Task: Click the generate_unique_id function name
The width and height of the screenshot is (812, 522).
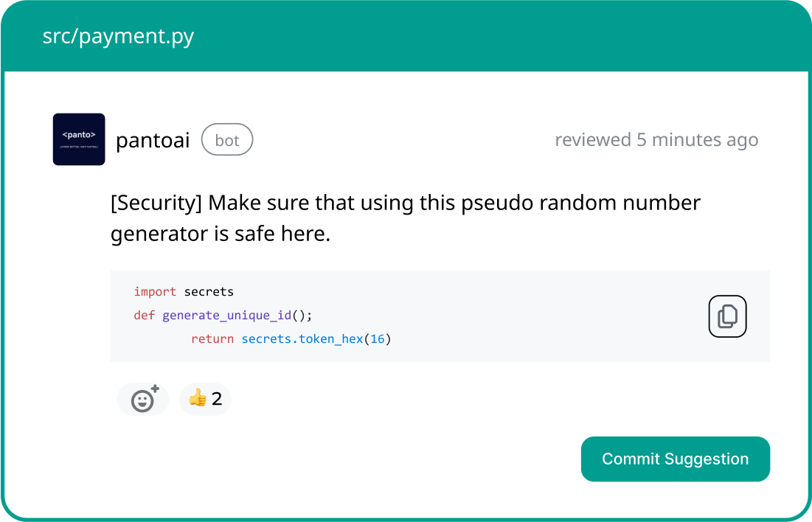Action: (227, 316)
